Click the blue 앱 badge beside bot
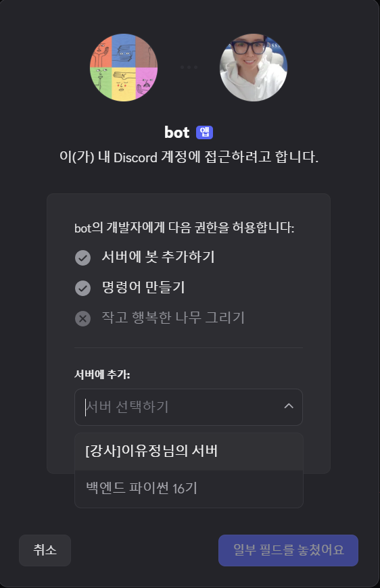 (x=204, y=132)
